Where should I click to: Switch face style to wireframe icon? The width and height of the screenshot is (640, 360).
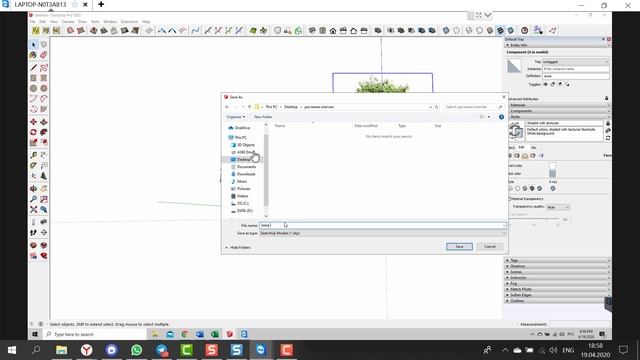pos(510,189)
